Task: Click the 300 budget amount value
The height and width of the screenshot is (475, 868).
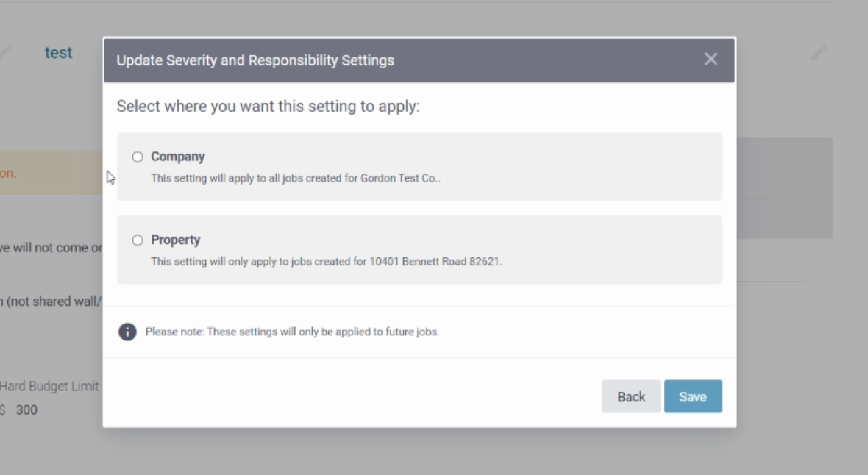Action: [x=26, y=410]
